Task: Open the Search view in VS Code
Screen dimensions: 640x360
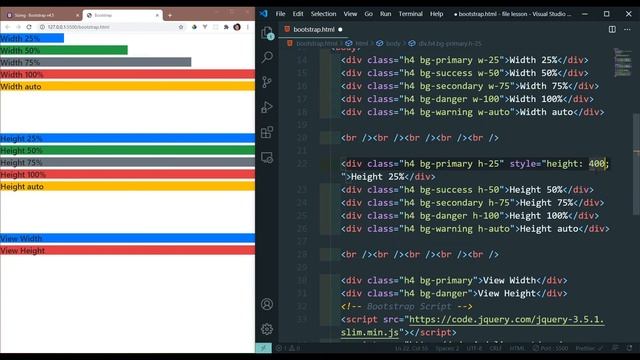Action: pos(267,57)
